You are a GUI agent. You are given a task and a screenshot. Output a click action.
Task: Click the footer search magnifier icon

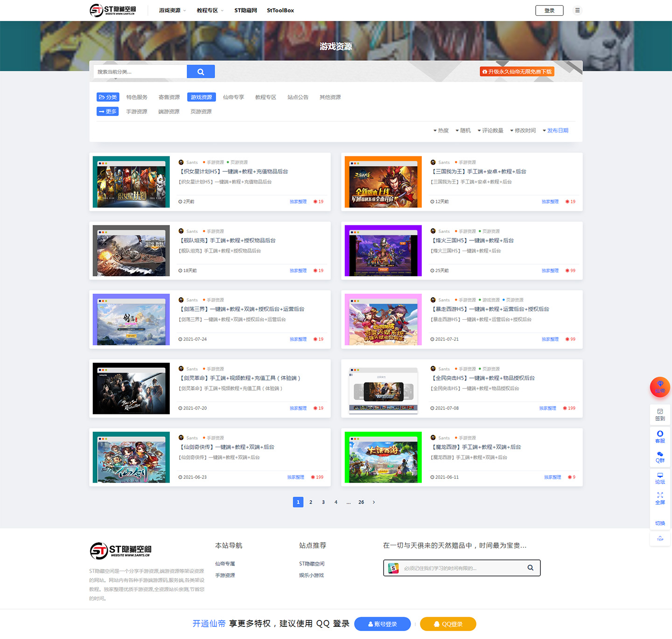click(x=530, y=568)
